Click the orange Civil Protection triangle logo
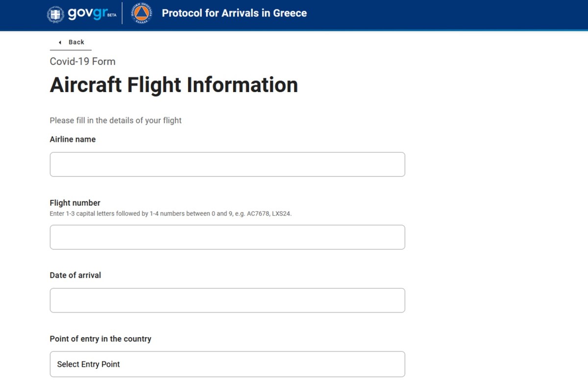This screenshot has width=588, height=392. click(142, 13)
